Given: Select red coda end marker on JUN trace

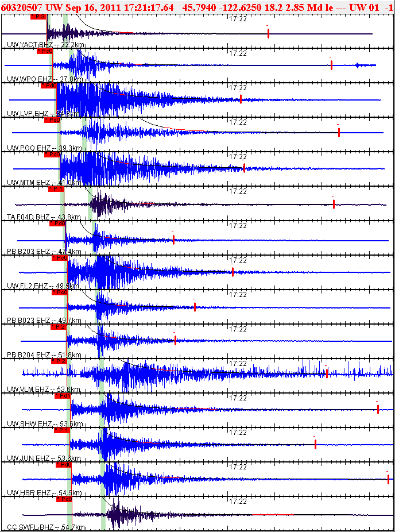Looking at the screenshot, I should [315, 444].
